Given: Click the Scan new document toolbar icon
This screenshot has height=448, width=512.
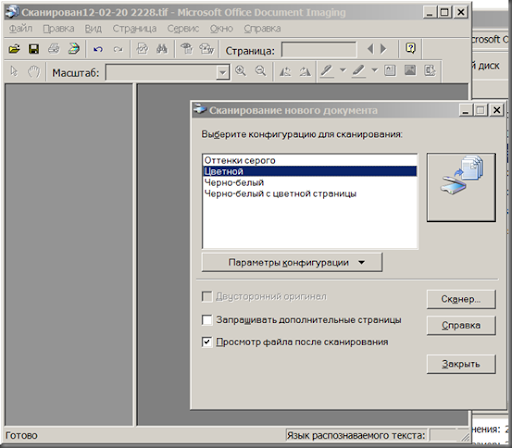Looking at the screenshot, I should click(x=74, y=49).
